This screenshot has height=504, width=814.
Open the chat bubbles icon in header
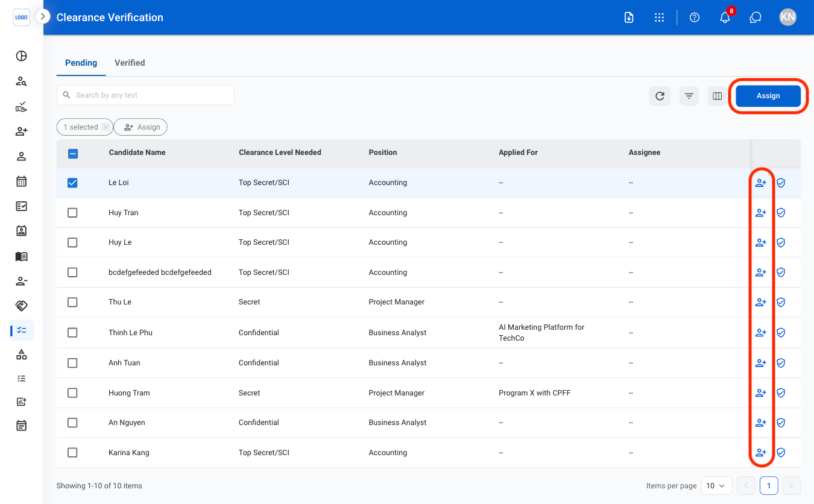pyautogui.click(x=756, y=17)
